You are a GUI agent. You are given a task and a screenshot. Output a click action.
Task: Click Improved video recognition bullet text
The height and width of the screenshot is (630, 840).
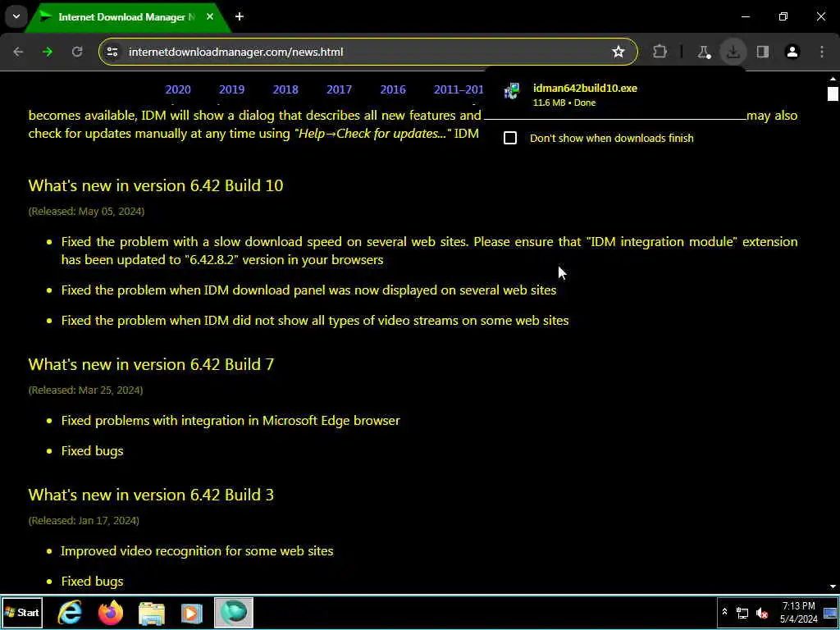[x=197, y=550]
